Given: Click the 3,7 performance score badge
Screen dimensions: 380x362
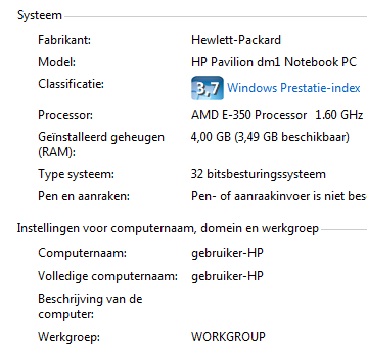Looking at the screenshot, I should click(207, 88).
